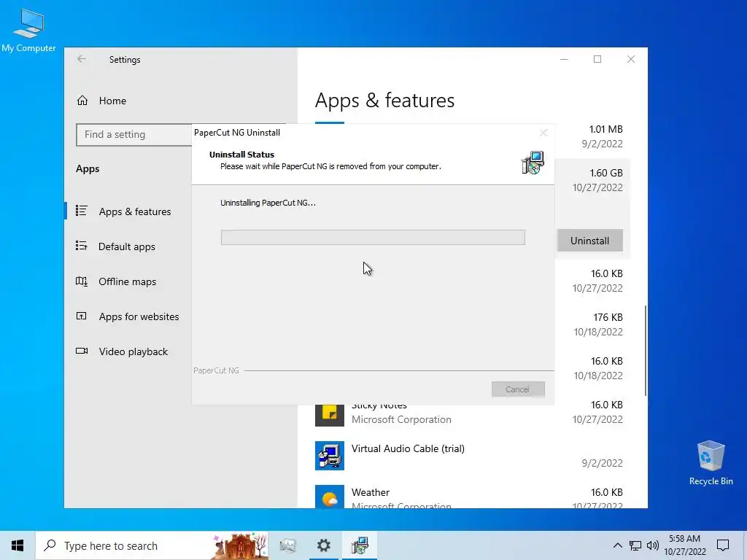Image resolution: width=747 pixels, height=560 pixels.
Task: Click the Apps for websites sidebar icon
Action: (82, 316)
